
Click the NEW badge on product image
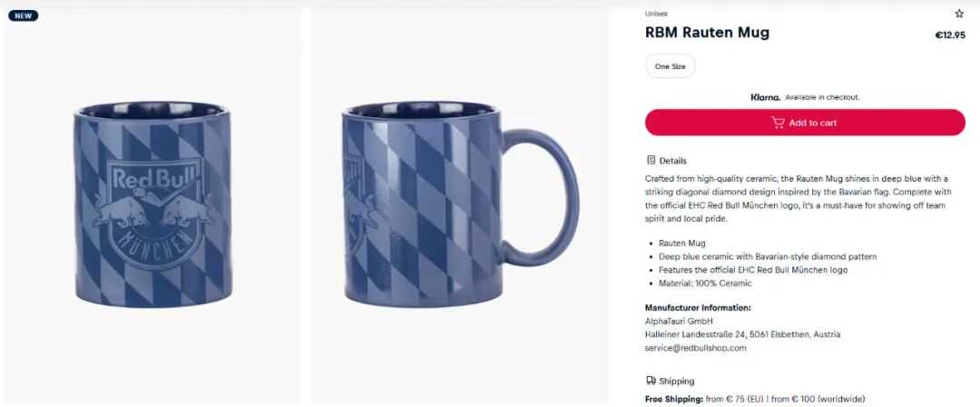tap(23, 15)
